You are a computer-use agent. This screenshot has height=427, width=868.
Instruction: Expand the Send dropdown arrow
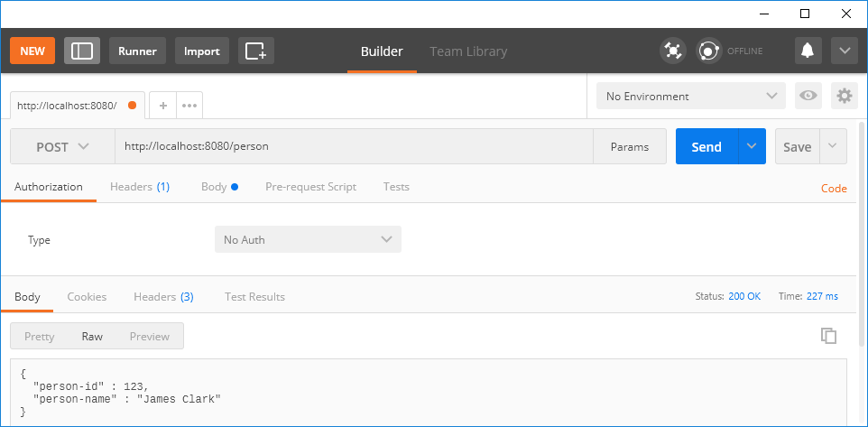[x=752, y=147]
